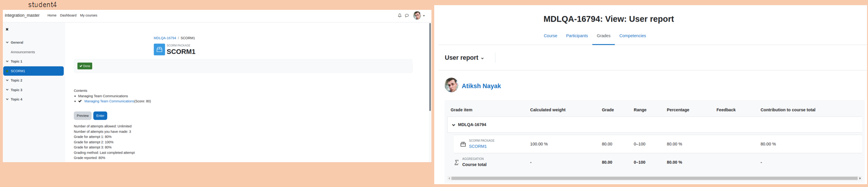Collapse the MDLQA-16794 grade category row

click(453, 125)
